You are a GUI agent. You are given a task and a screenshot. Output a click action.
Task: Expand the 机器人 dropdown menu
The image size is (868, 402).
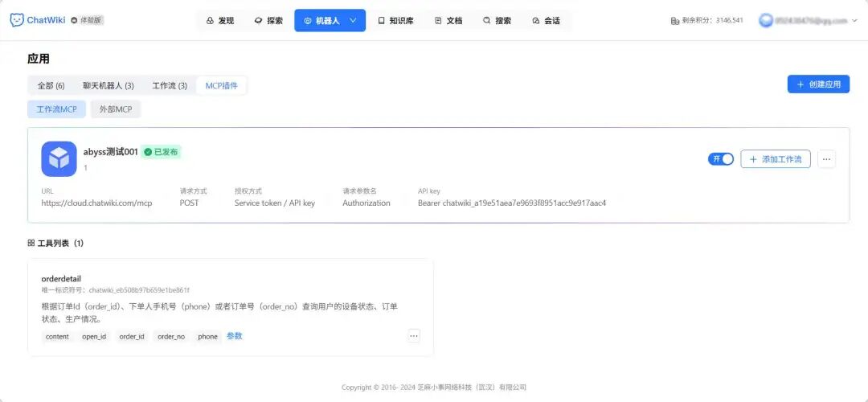pyautogui.click(x=353, y=21)
